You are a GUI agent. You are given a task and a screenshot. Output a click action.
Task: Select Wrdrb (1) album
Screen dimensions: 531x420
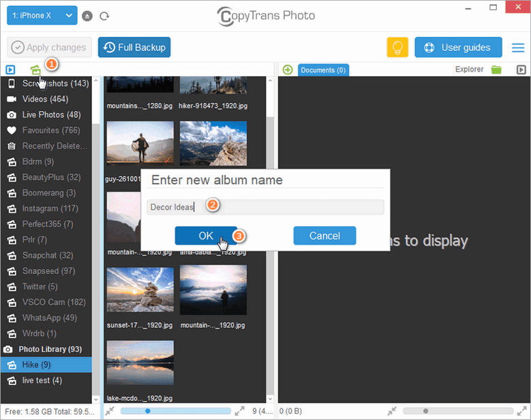46,333
